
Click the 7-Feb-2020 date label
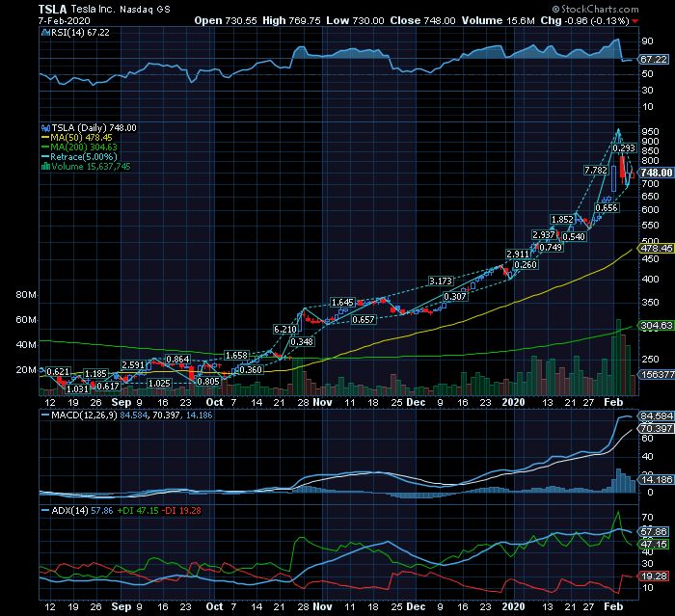pyautogui.click(x=65, y=20)
